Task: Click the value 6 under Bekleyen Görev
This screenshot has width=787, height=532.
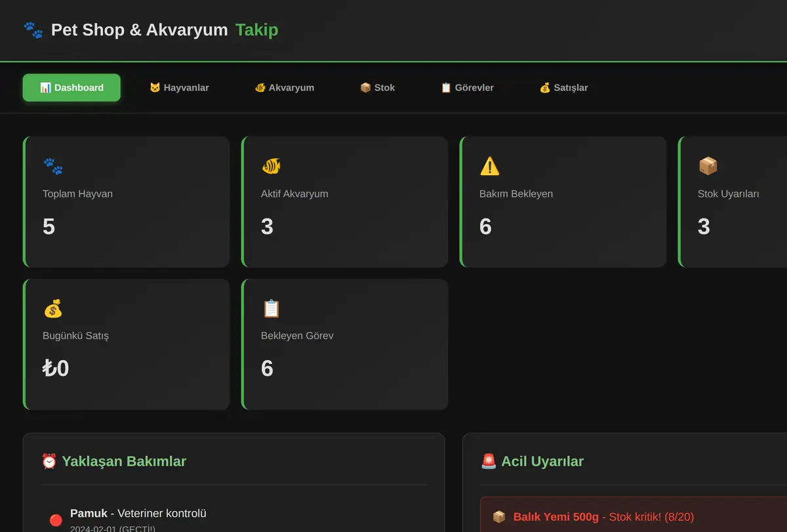Action: pyautogui.click(x=267, y=368)
